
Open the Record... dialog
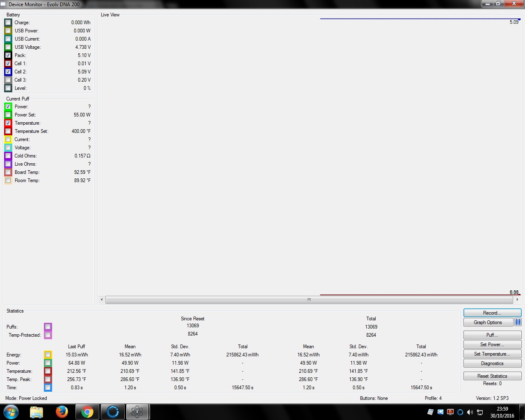(x=492, y=313)
